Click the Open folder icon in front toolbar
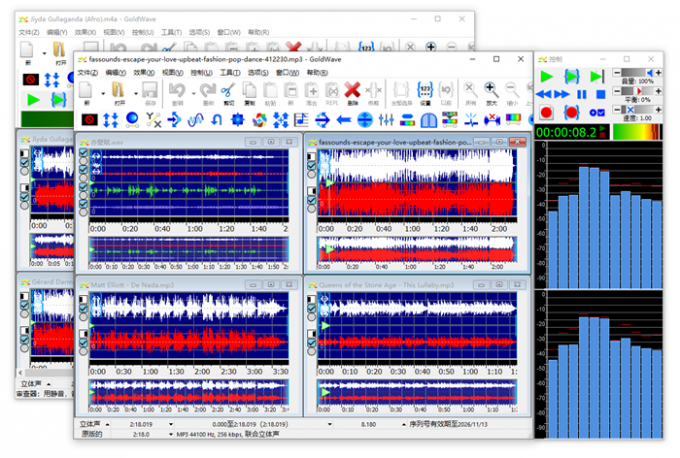The width and height of the screenshot is (680, 458). [x=118, y=90]
